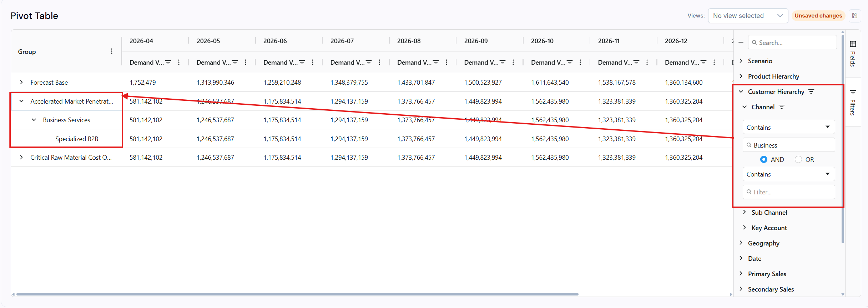Open filter icon on 2026-05 Demand column
This screenshot has height=308, width=868.
tap(235, 62)
